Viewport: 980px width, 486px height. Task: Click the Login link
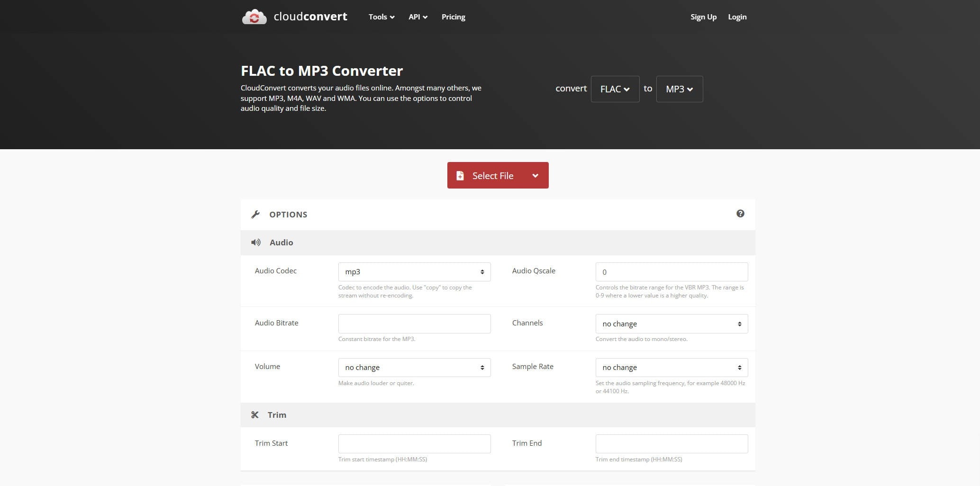(737, 17)
